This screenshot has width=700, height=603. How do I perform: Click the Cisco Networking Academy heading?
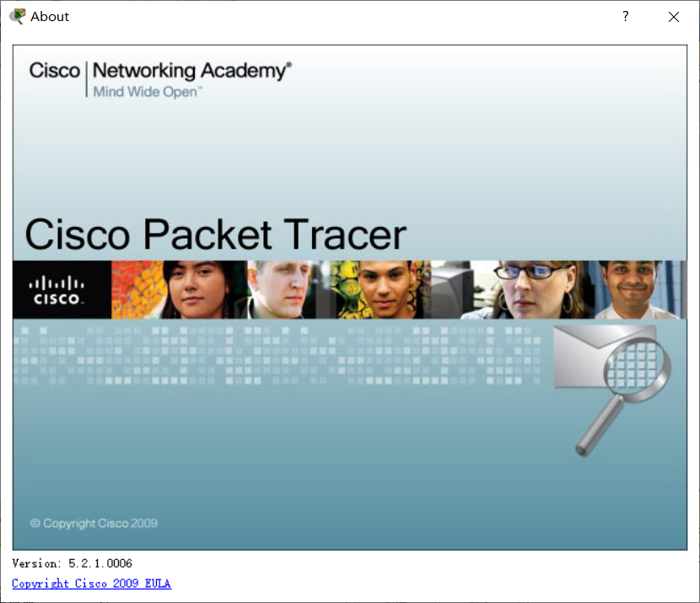click(160, 71)
